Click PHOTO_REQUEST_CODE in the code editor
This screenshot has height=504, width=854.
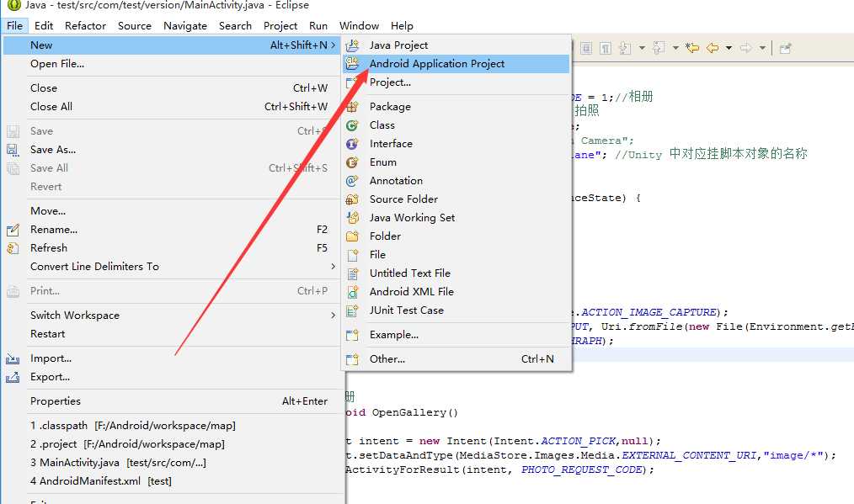[x=582, y=470]
